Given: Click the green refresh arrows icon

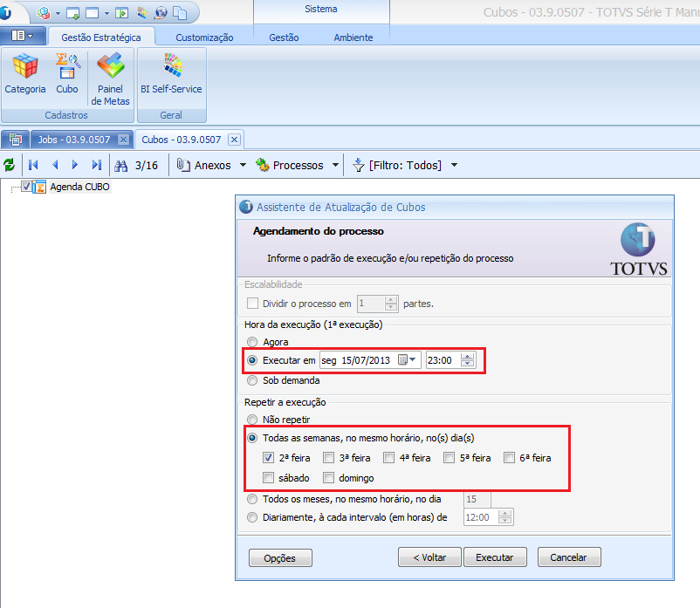Looking at the screenshot, I should [x=9, y=165].
